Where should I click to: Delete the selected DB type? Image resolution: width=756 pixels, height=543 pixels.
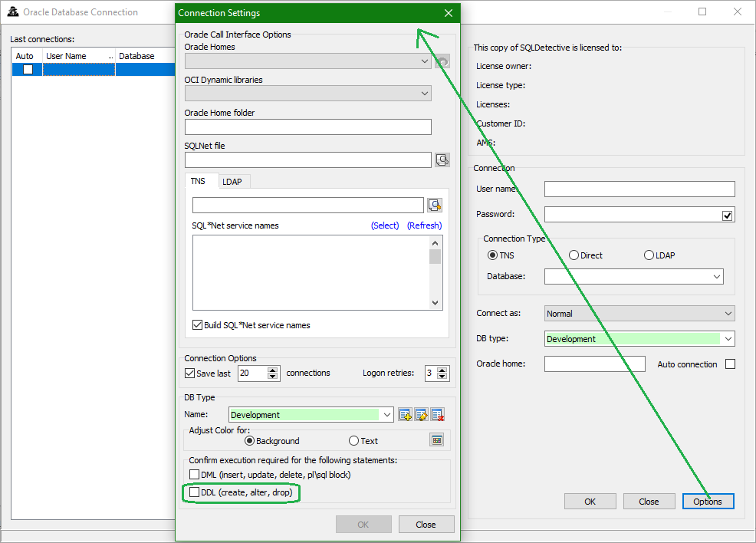click(x=437, y=415)
